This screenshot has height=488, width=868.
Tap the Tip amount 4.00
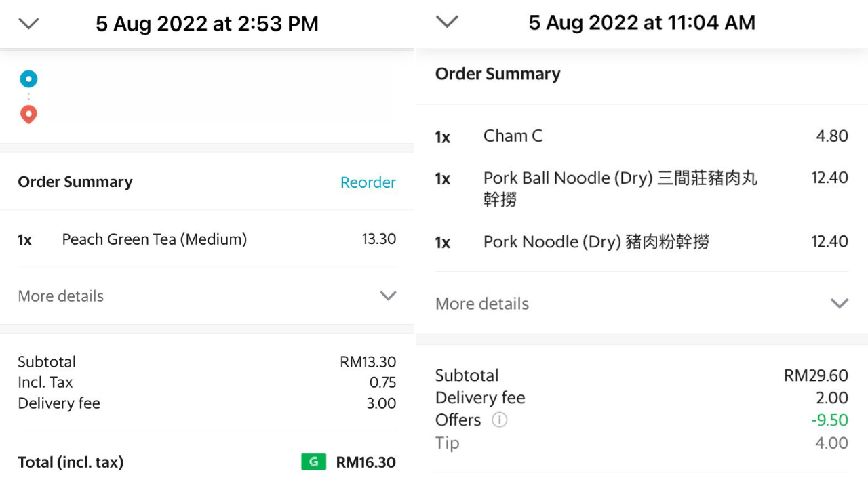[x=831, y=443]
